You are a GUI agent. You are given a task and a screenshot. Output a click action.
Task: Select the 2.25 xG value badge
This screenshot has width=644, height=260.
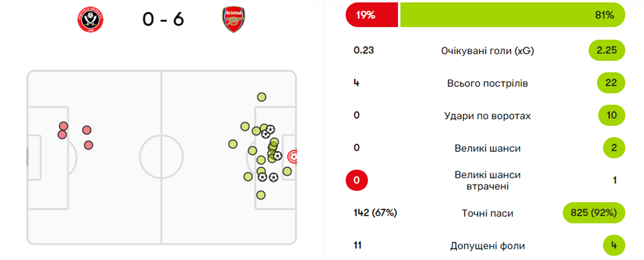(x=607, y=51)
